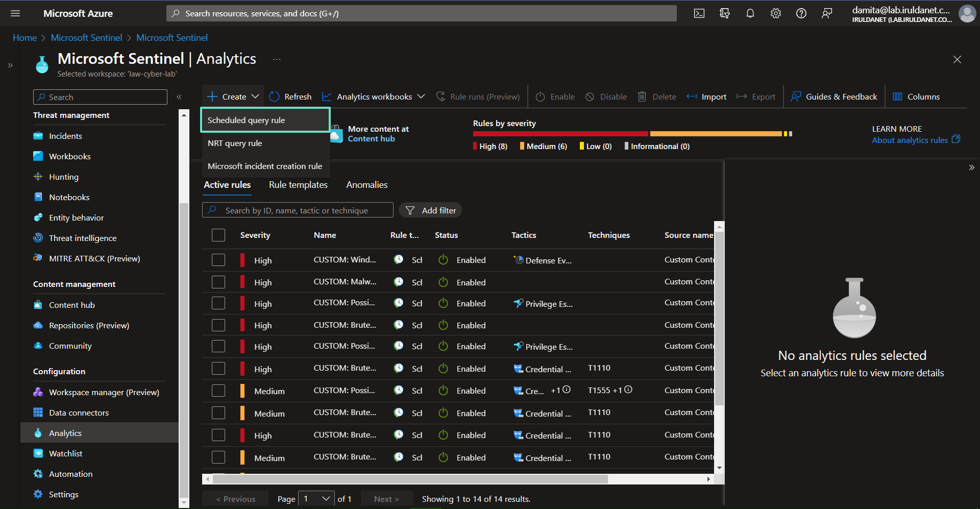
Task: Open Workbooks in sidebar
Action: (x=70, y=156)
